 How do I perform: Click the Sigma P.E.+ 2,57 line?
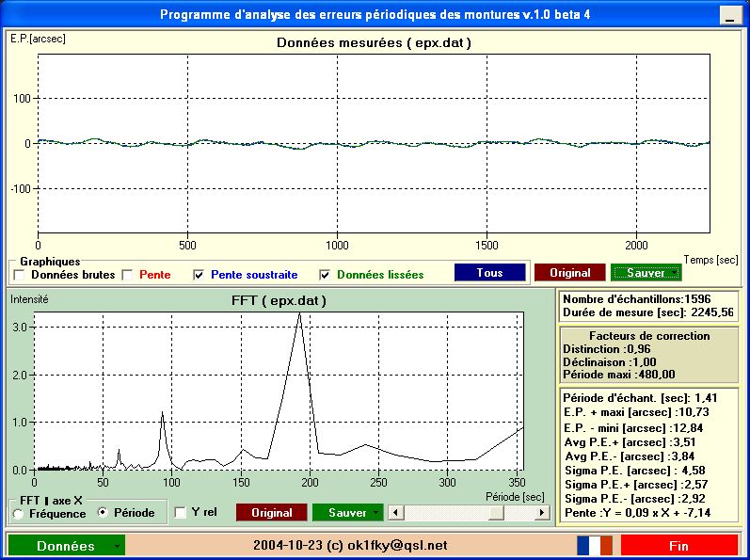[636, 485]
